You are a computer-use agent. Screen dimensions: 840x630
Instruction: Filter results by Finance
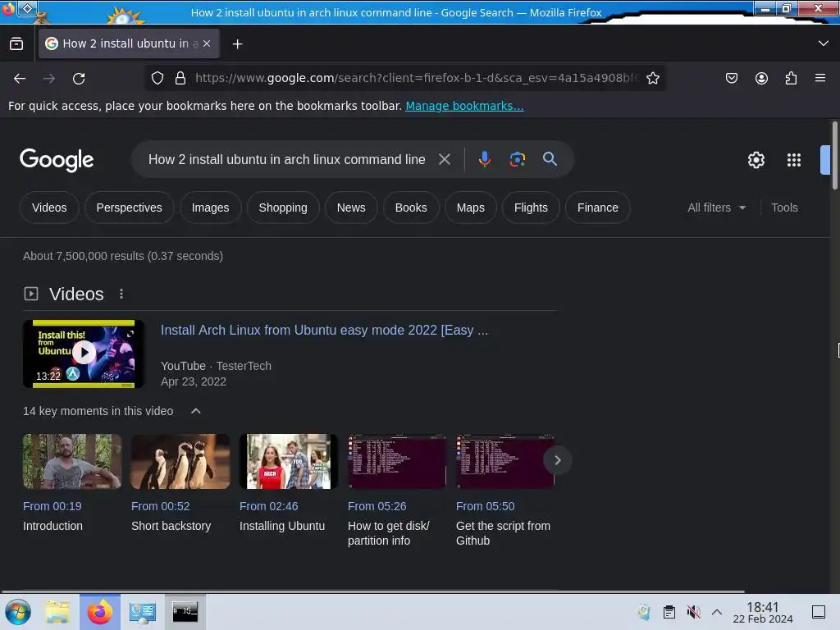click(598, 208)
